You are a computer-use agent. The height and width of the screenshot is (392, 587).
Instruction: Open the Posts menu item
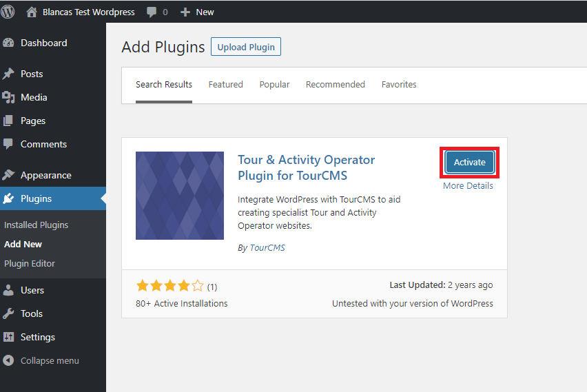click(x=32, y=74)
